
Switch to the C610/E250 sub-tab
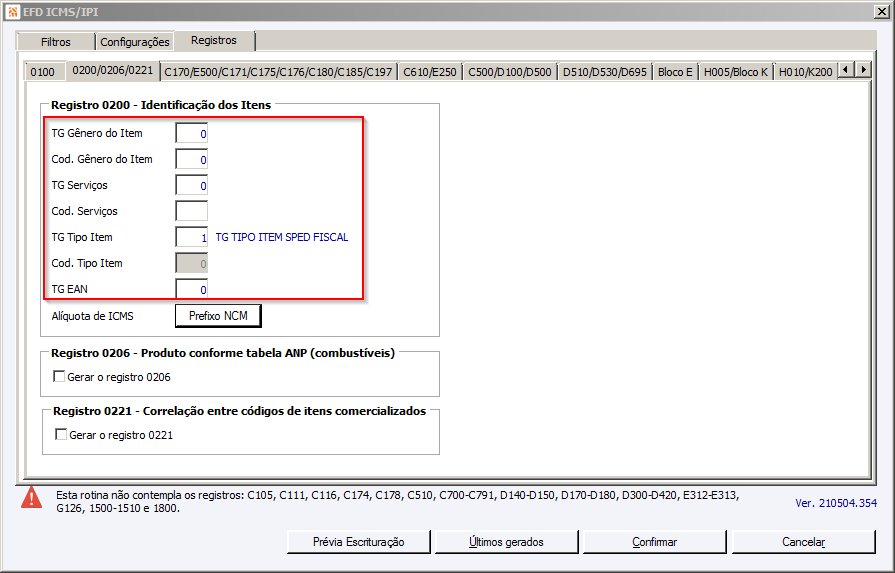[x=430, y=72]
